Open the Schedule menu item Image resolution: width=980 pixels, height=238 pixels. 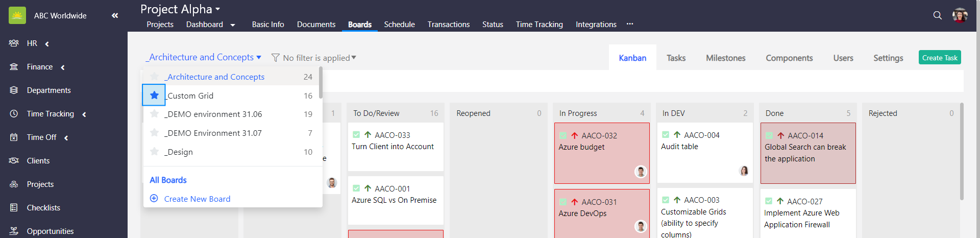[399, 25]
